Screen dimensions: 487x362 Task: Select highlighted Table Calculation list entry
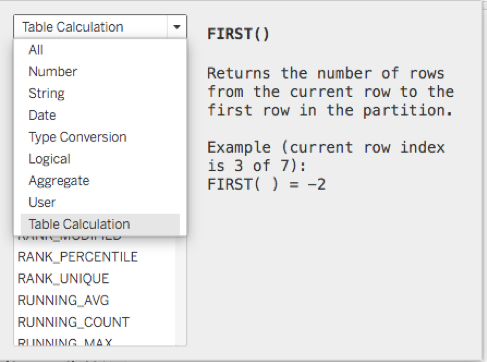100,224
